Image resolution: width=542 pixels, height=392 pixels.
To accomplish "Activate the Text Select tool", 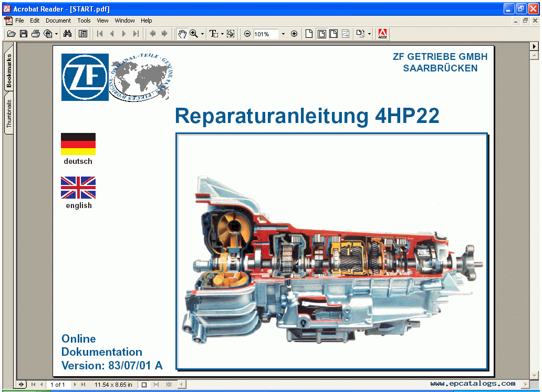I will pos(213,34).
